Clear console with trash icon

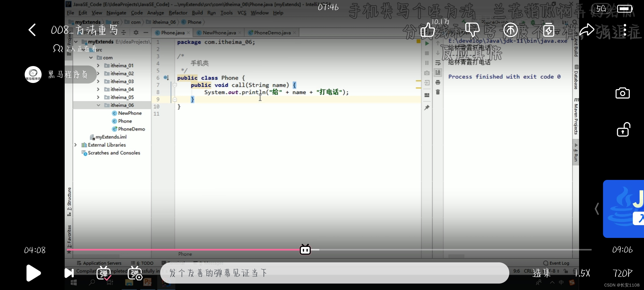(438, 92)
